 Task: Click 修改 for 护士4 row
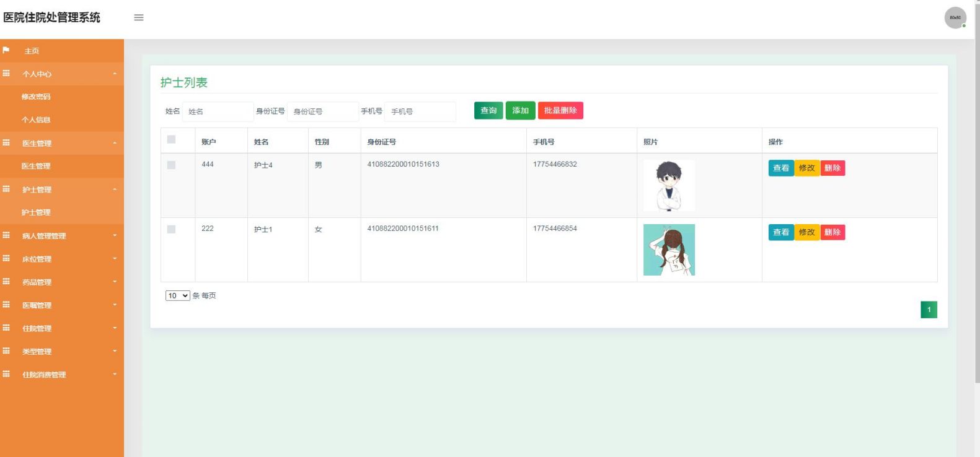807,168
